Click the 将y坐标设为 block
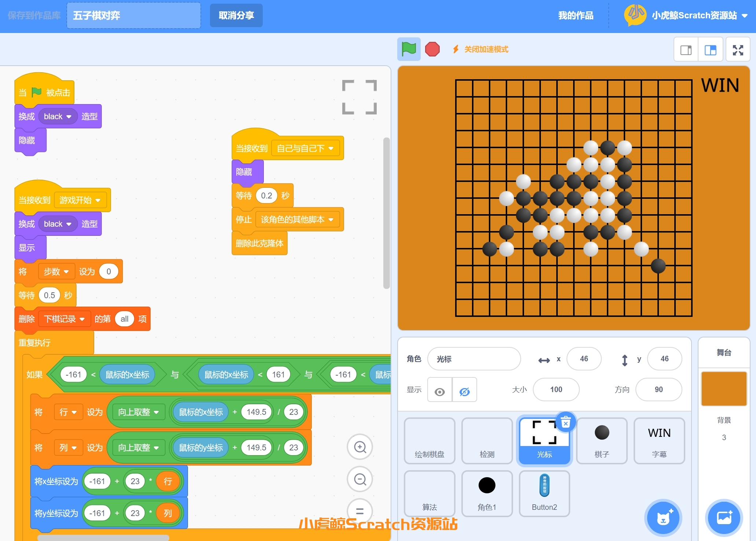This screenshot has height=541, width=756. click(109, 513)
